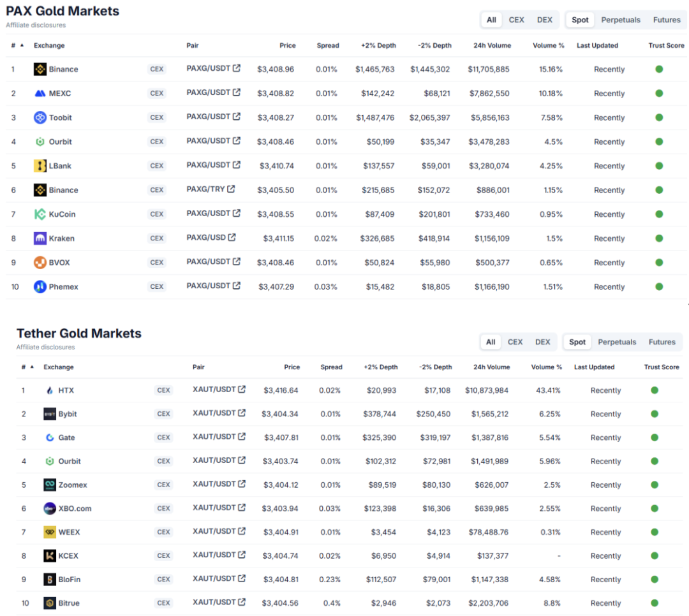Open external link icon for Kraken PAXG/USD
This screenshot has height=616, width=689.
(232, 238)
